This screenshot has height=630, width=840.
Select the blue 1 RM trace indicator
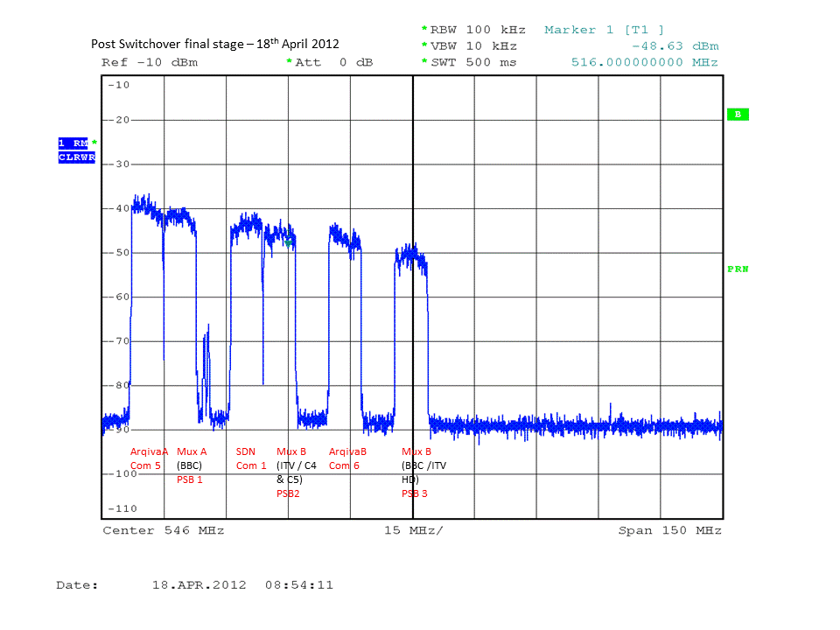click(x=75, y=142)
